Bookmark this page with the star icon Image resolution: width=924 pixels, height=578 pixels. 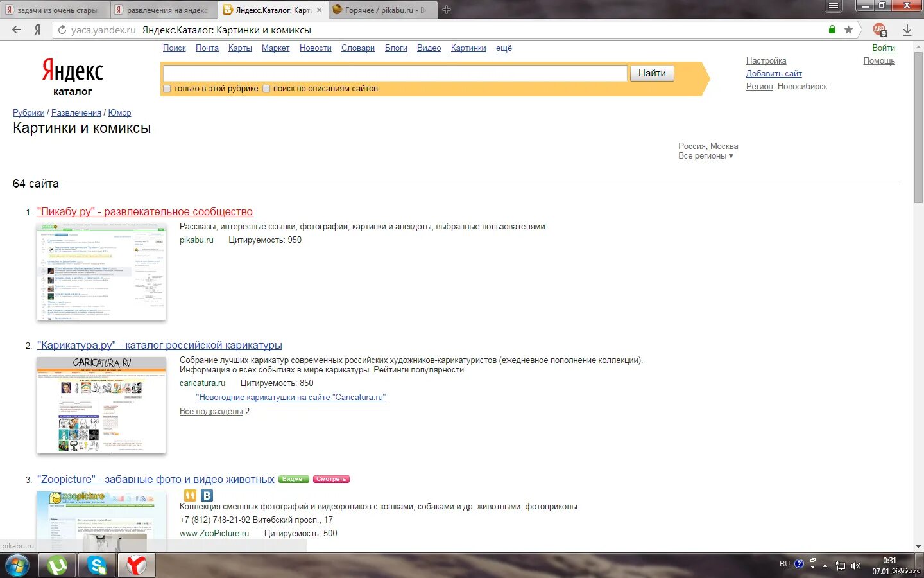pyautogui.click(x=848, y=30)
